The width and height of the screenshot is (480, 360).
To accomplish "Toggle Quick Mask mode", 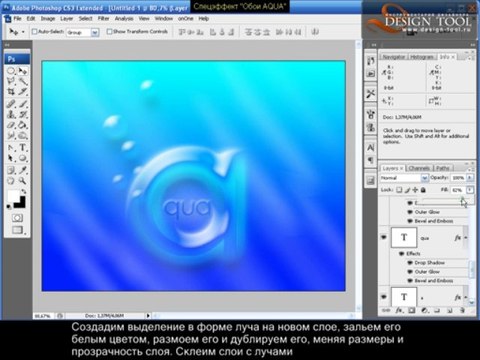I will tap(17, 218).
